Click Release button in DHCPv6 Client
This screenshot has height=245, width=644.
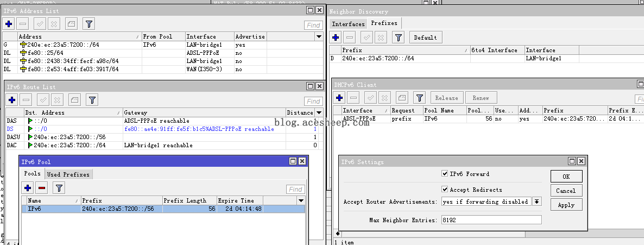coord(447,98)
